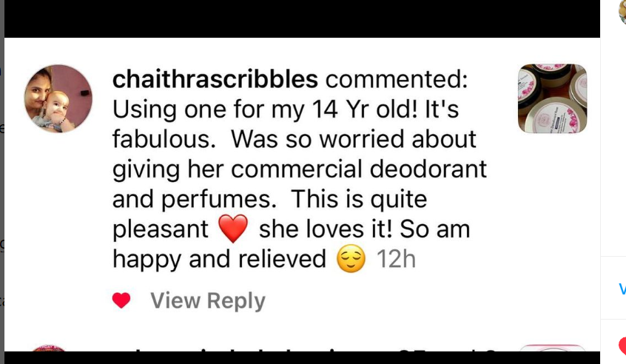This screenshot has height=364, width=626.
Task: Open the partial avatar in top right corner
Action: (622, 11)
